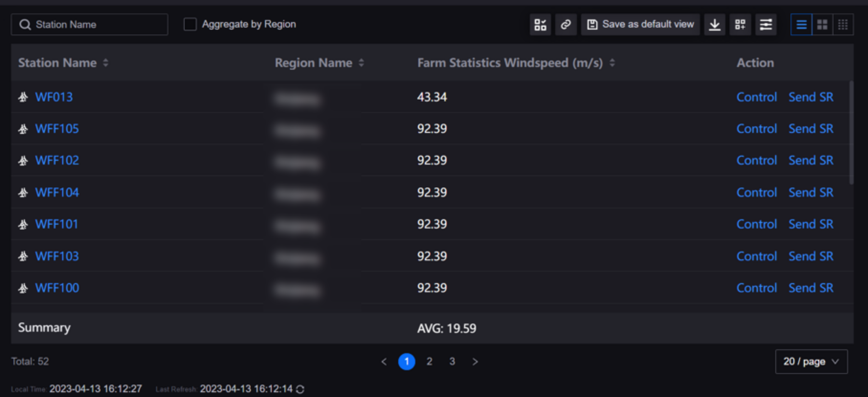Go to page 2 of the results
This screenshot has height=397, width=868.
[x=429, y=362]
